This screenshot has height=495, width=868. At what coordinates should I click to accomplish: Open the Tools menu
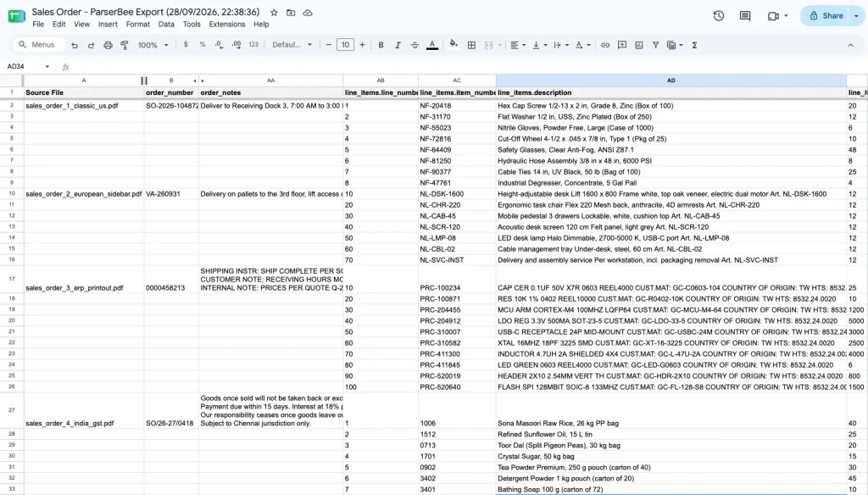[x=192, y=25]
